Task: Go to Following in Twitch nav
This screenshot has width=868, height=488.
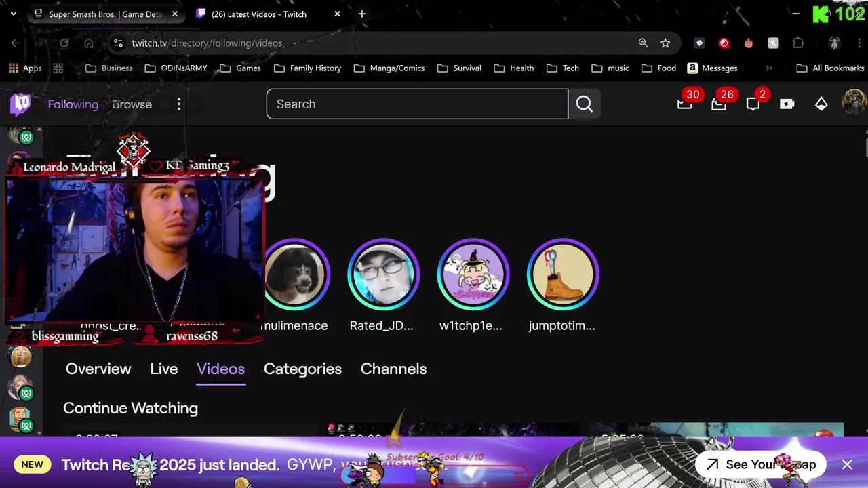Action: point(73,104)
